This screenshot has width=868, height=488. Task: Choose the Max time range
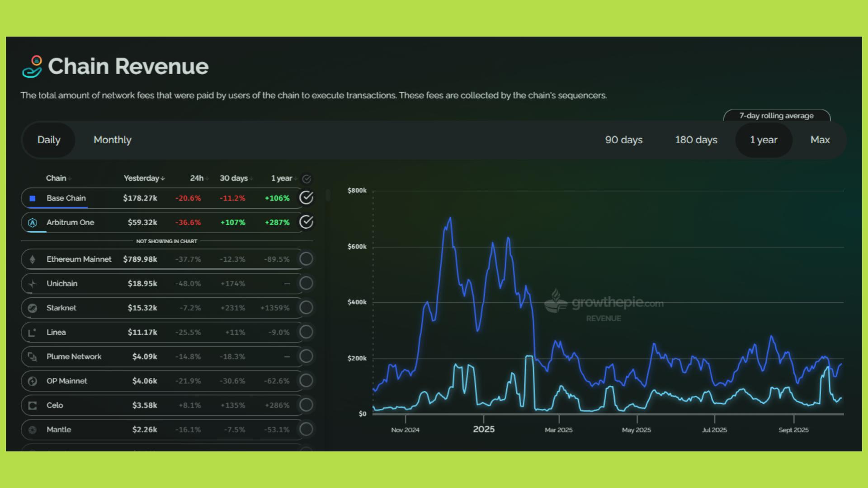coord(820,140)
